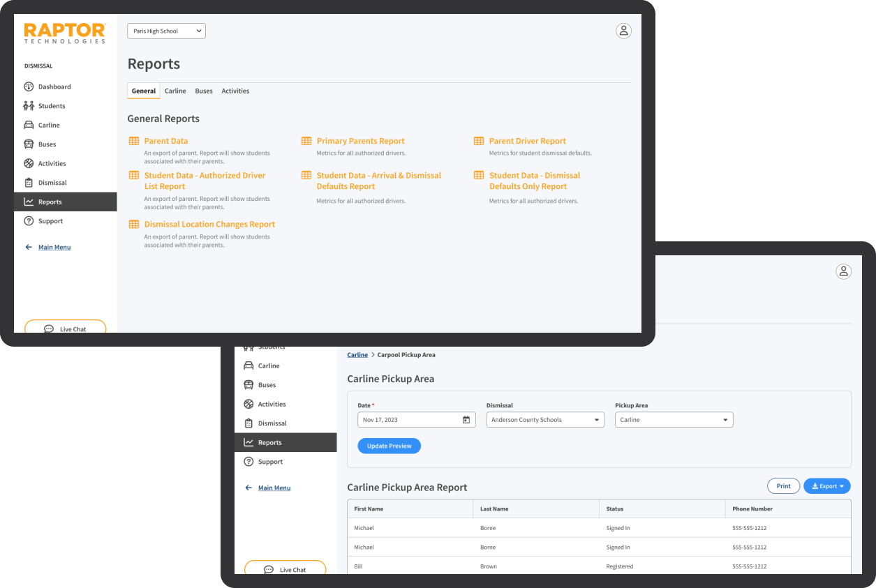Click the calendar icon in Date field

[x=466, y=420]
